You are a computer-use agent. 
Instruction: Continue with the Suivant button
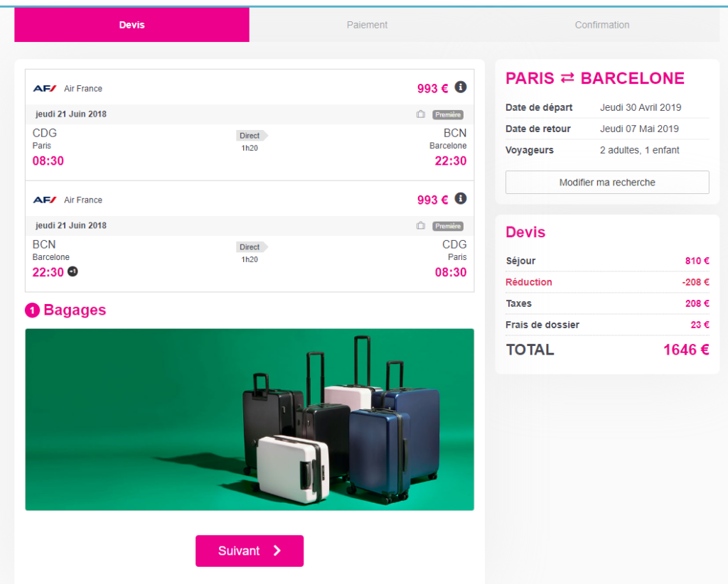coord(250,551)
